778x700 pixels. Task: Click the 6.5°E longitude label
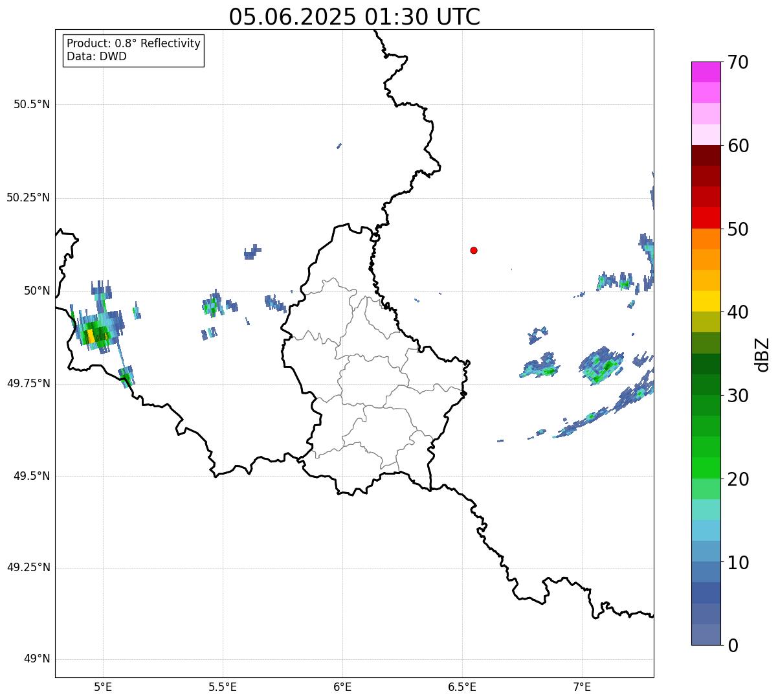coord(462,686)
